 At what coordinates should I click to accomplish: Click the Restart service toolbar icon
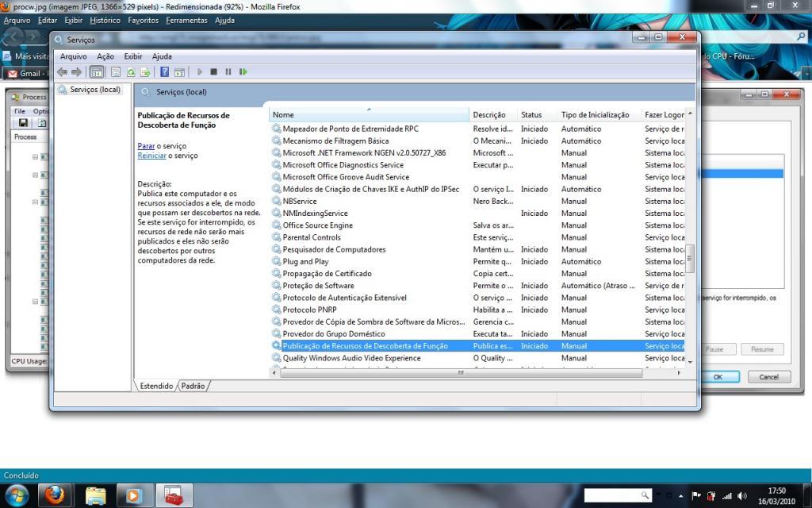point(243,72)
